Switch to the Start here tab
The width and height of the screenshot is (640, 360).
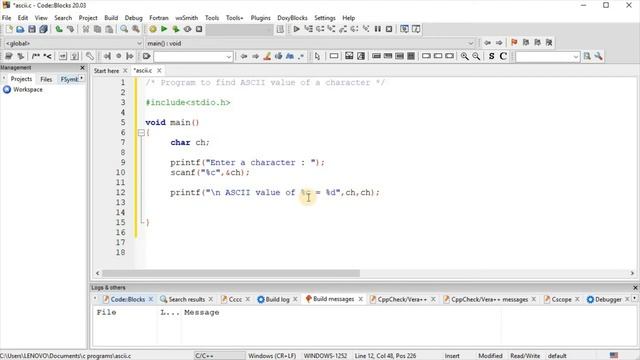click(x=107, y=71)
